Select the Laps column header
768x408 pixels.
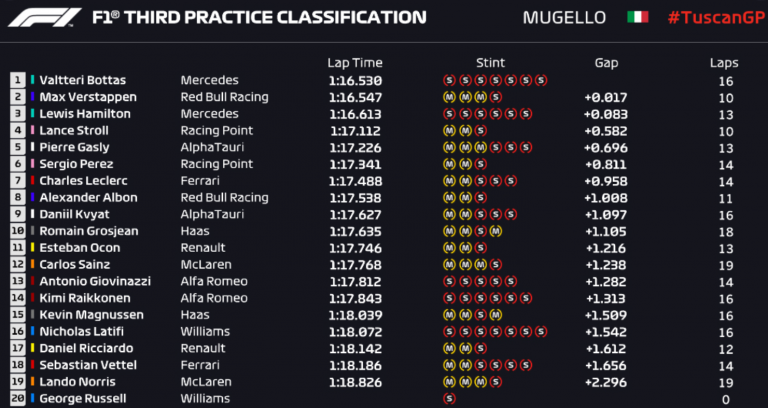[x=723, y=60]
